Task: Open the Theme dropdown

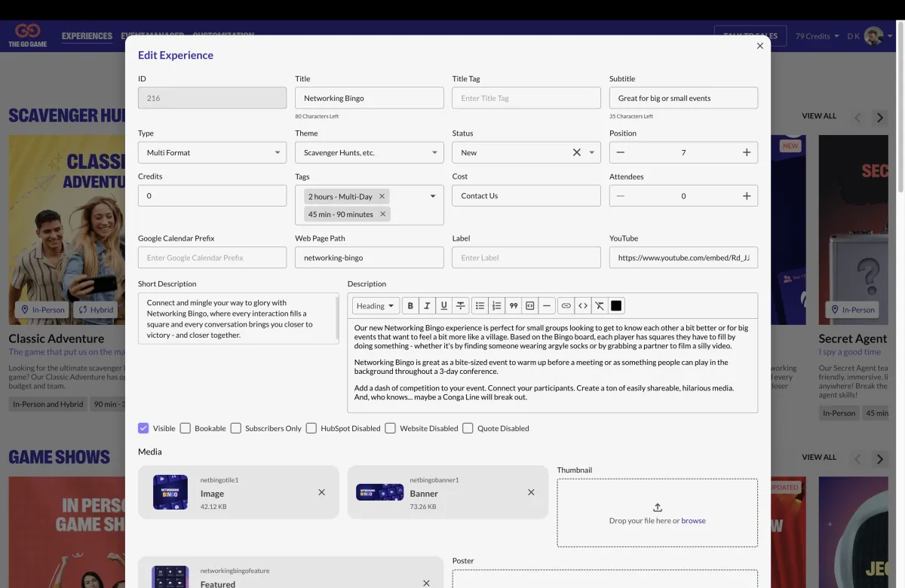Action: point(370,152)
